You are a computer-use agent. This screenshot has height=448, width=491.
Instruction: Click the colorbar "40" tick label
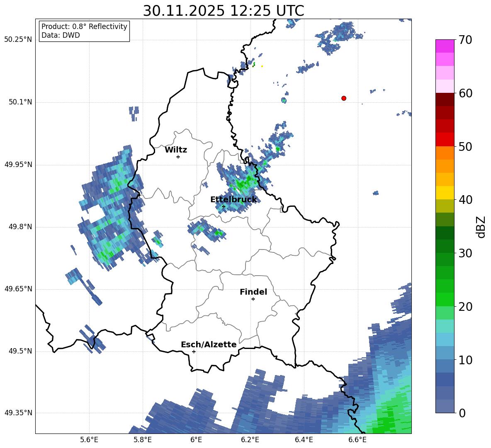(465, 200)
